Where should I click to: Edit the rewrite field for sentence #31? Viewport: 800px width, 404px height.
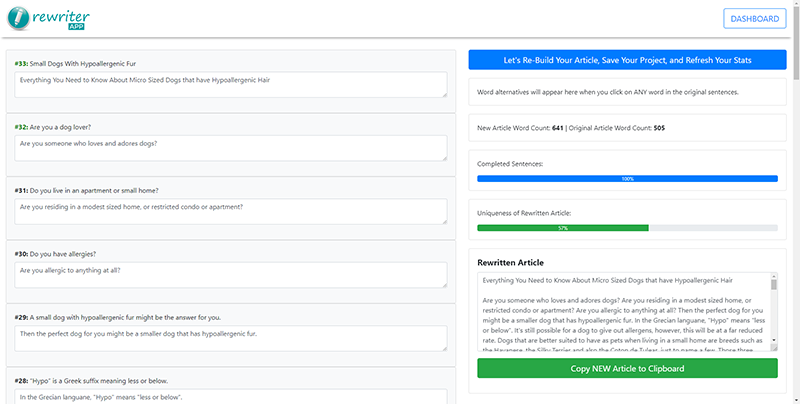point(231,211)
